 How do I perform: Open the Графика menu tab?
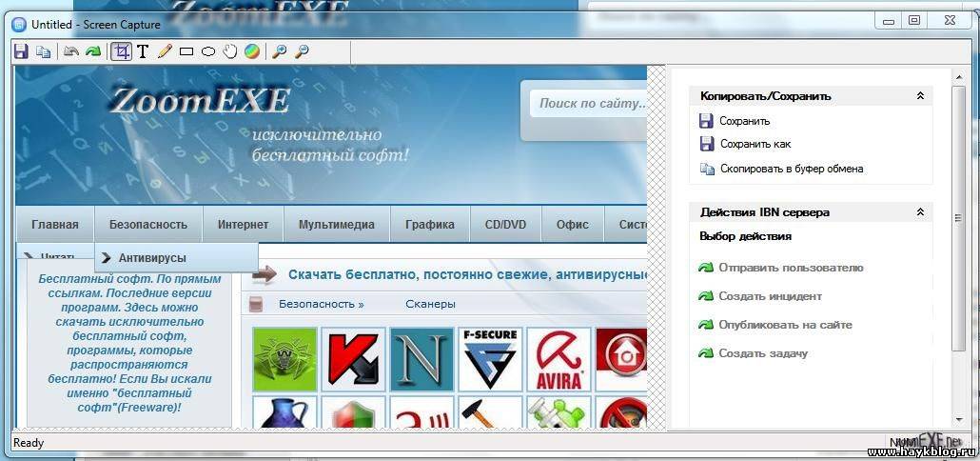click(x=430, y=225)
